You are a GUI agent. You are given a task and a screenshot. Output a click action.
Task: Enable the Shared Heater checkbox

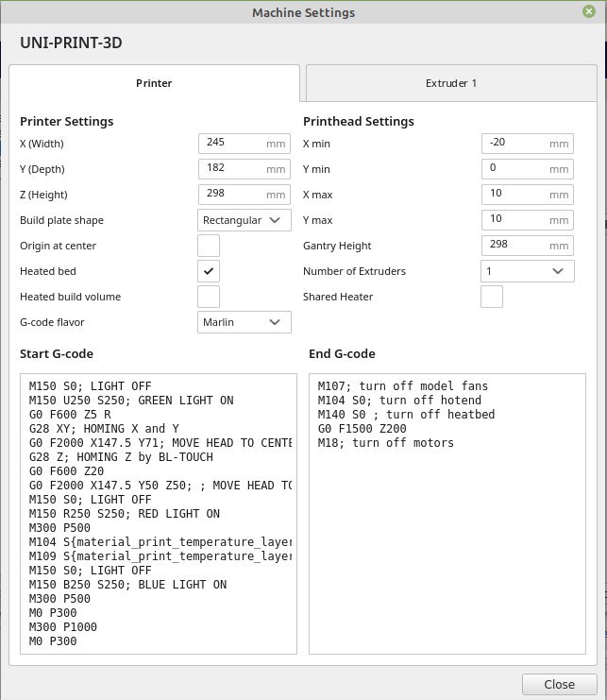click(492, 297)
